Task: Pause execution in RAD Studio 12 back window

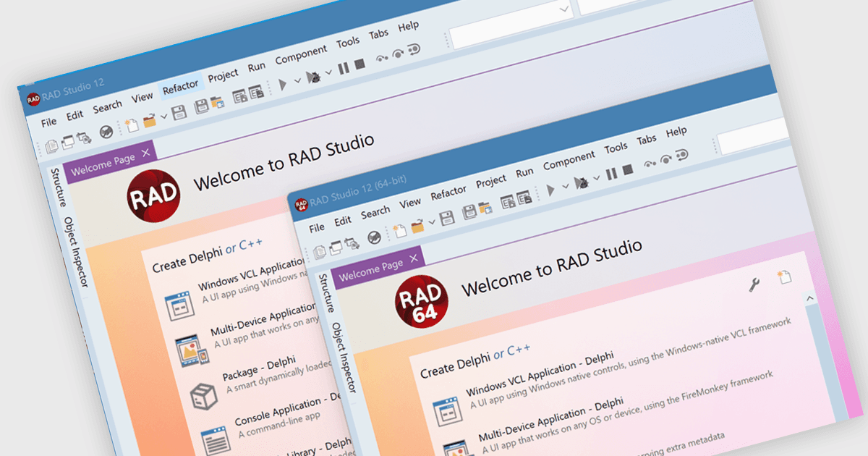Action: [x=344, y=68]
